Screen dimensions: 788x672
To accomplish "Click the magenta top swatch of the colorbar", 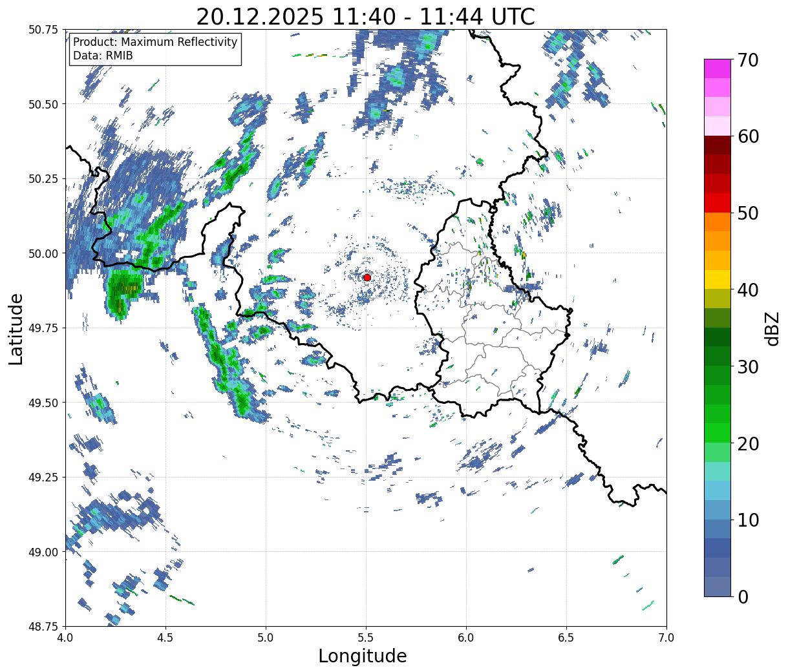I will click(x=718, y=68).
